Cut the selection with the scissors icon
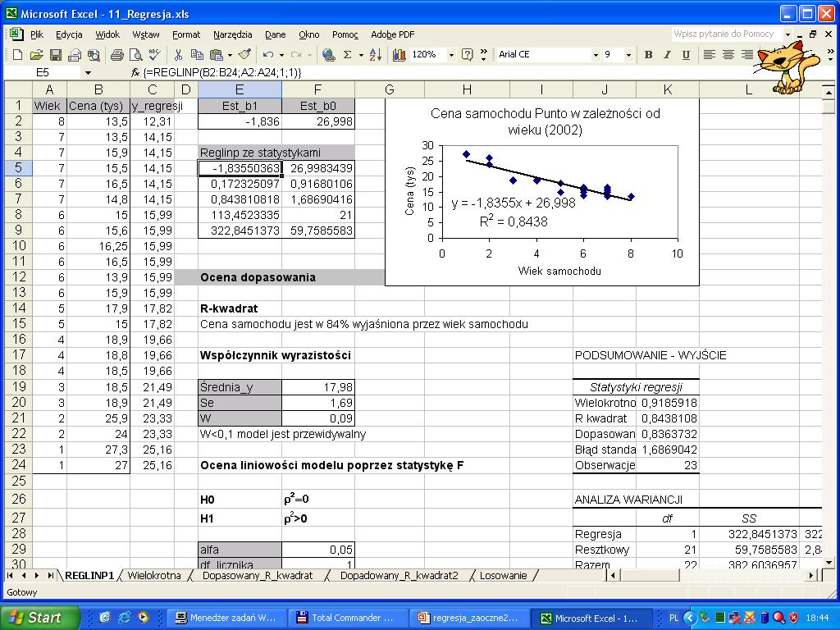 tap(178, 55)
